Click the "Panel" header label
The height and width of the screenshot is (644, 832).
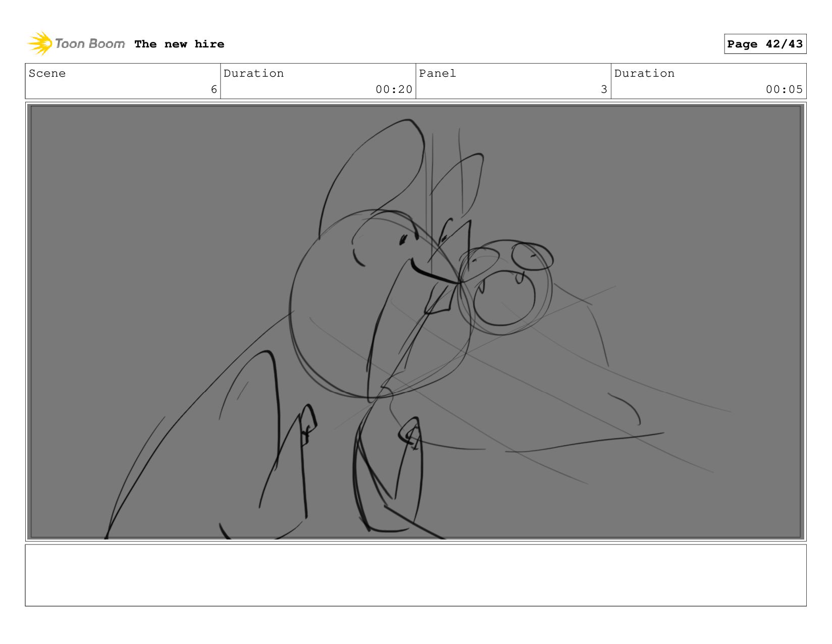[x=437, y=73]
